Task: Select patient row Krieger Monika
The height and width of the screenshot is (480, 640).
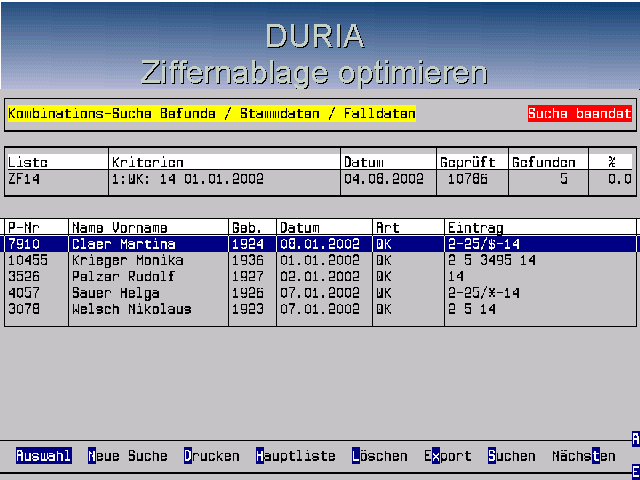Action: click(320, 260)
